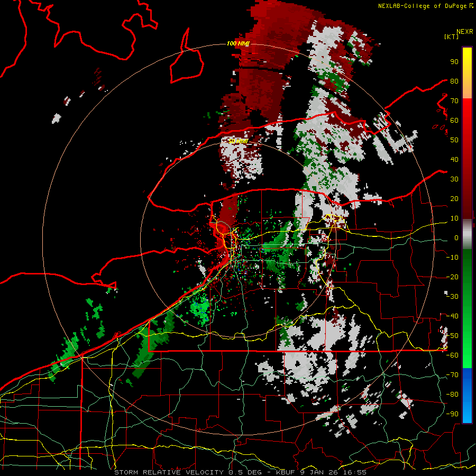Click the positive 30 scale value
Image resolution: width=476 pixels, height=476 pixels.
click(x=454, y=179)
